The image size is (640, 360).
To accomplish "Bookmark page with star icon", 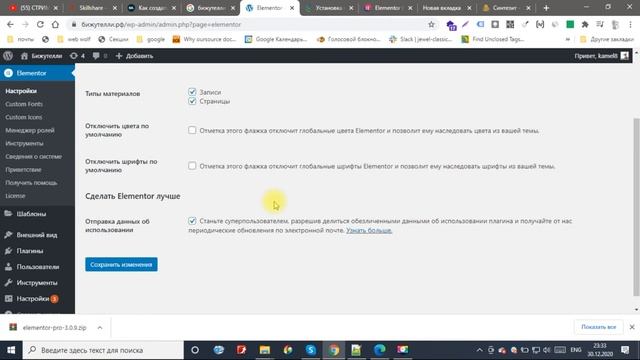I will point(431,24).
